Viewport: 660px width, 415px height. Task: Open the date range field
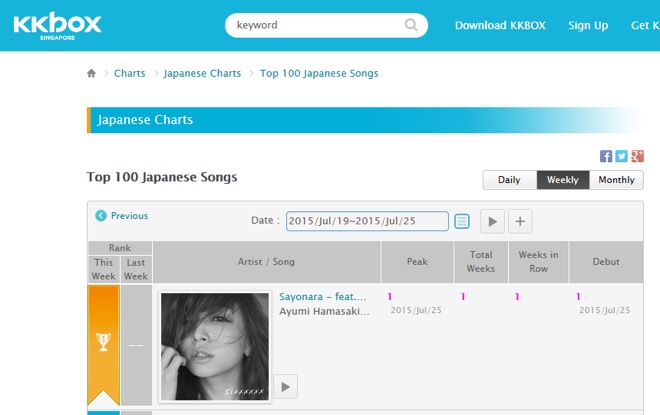[367, 221]
